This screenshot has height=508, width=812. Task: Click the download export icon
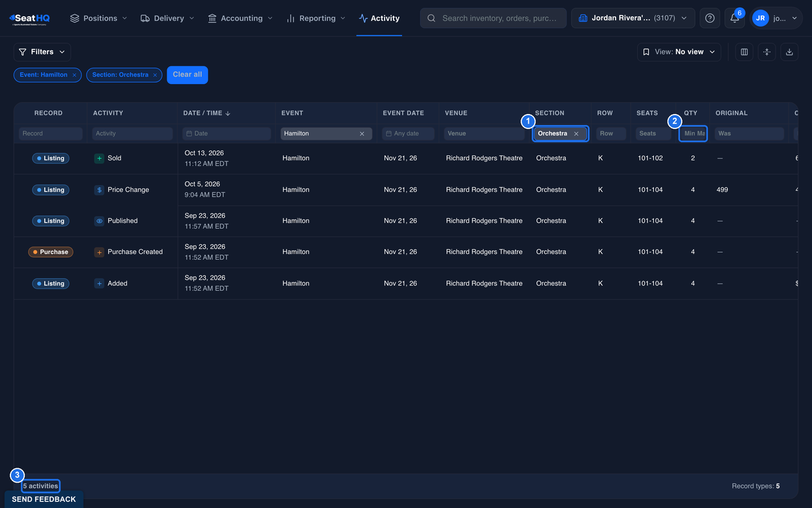(789, 52)
